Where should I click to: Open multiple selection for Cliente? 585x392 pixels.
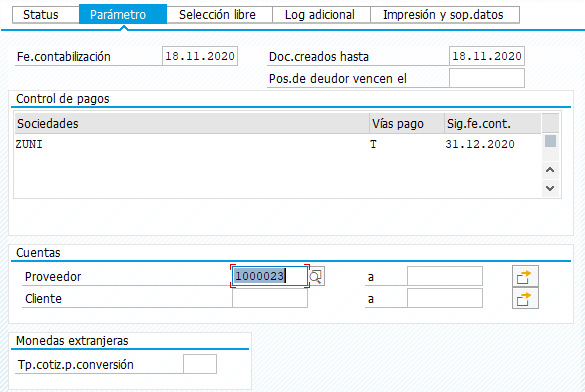point(525,298)
